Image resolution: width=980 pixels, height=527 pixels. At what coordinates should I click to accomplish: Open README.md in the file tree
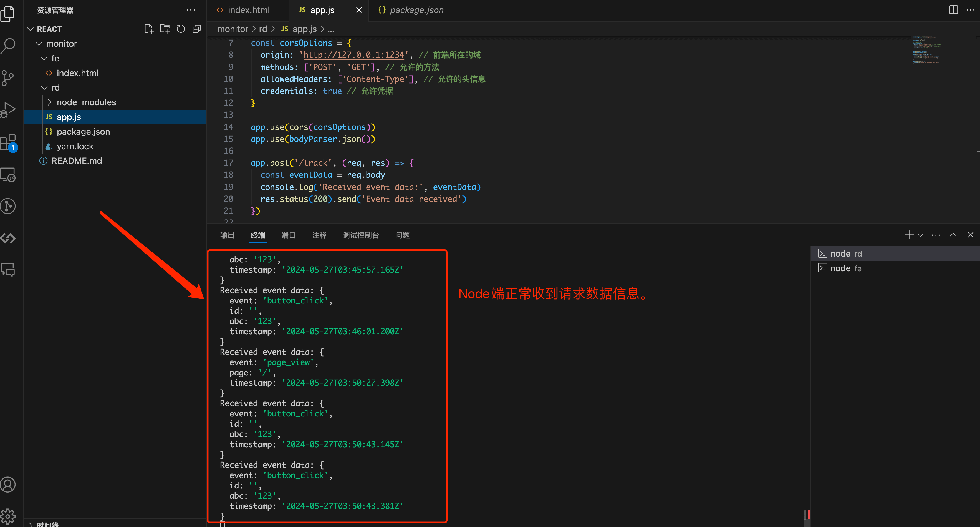pos(77,161)
